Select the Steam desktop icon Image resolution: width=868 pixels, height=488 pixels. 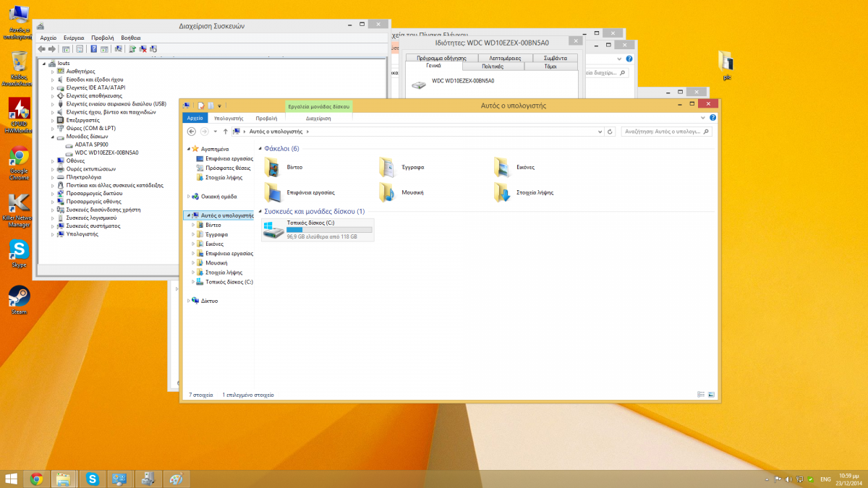[x=19, y=300]
